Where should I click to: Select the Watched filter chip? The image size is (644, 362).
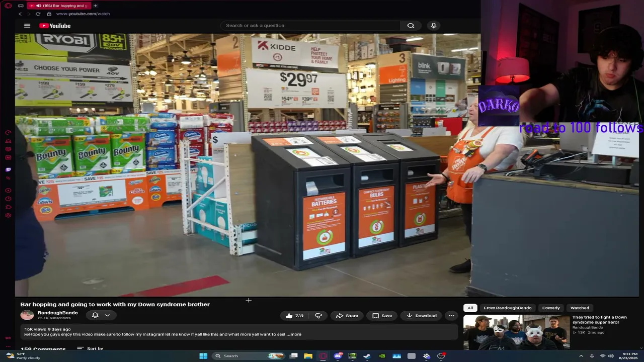click(580, 308)
